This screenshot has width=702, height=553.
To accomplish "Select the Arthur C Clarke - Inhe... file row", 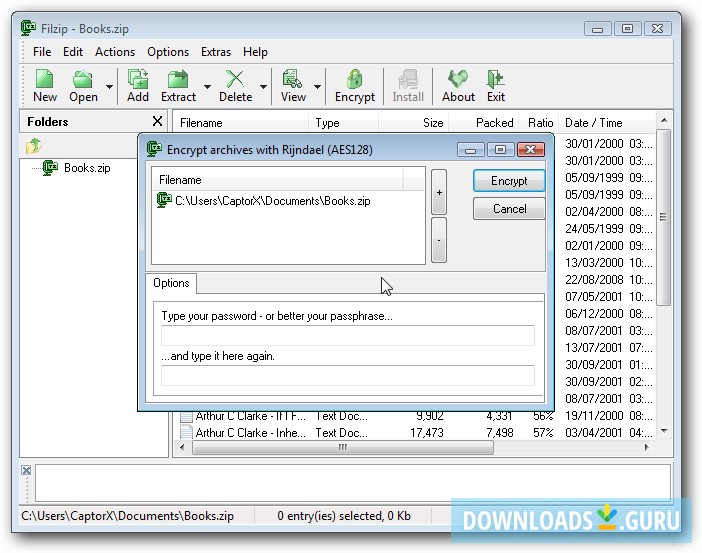I will tap(414, 433).
